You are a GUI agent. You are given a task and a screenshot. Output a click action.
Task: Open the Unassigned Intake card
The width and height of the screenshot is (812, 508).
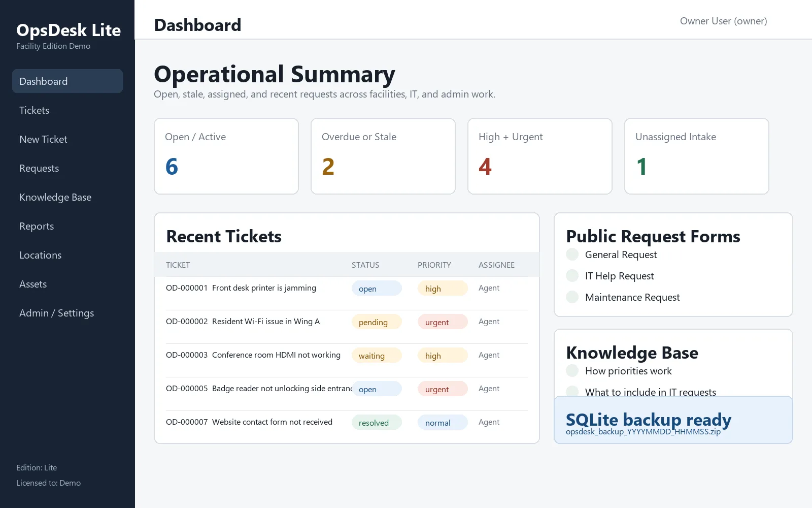(x=697, y=156)
